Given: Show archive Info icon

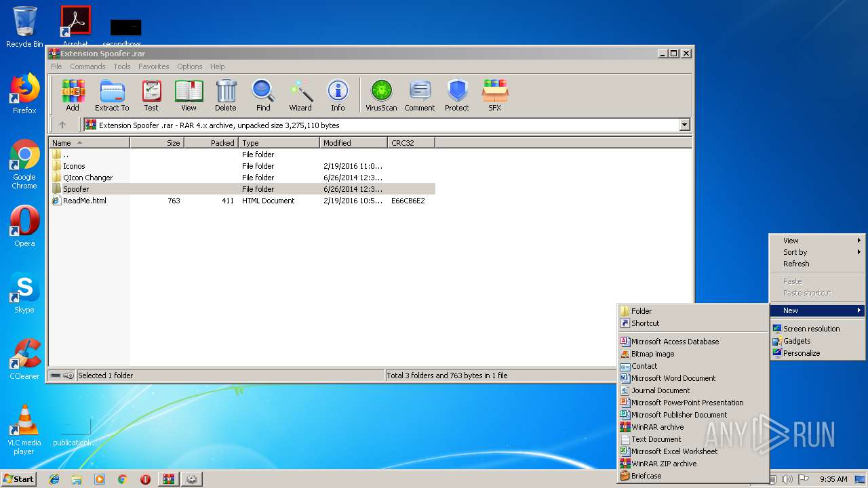Looking at the screenshot, I should (338, 95).
